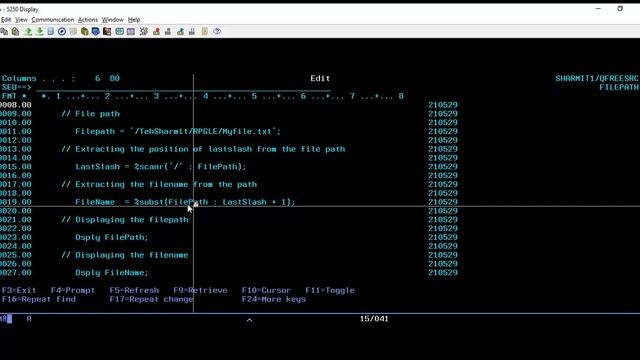Click the round compass-like toolbar icon

(x=62, y=31)
